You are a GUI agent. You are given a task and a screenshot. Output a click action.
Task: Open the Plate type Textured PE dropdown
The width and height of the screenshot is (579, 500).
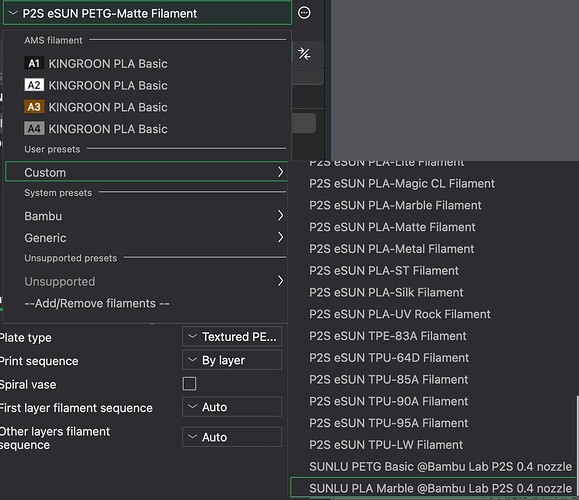coord(232,336)
